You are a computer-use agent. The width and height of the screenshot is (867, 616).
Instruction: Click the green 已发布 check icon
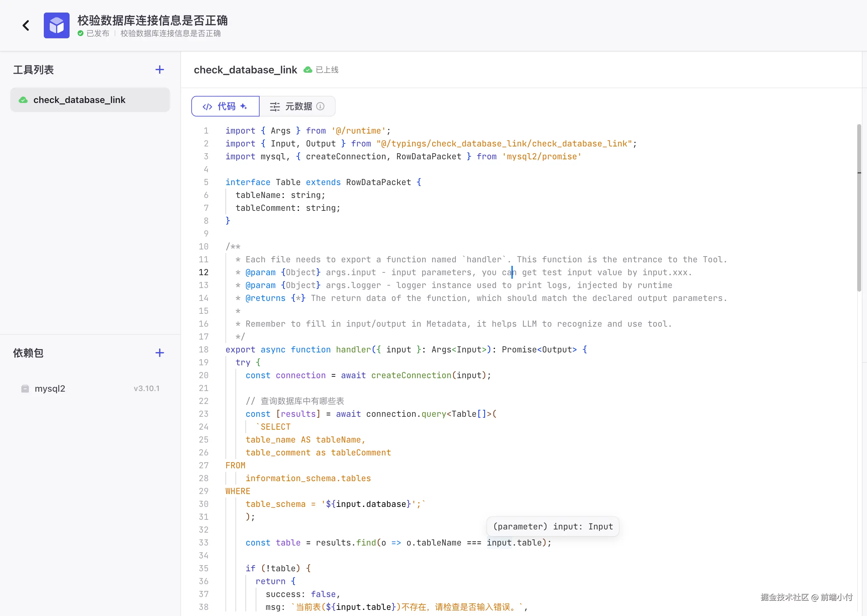(81, 33)
